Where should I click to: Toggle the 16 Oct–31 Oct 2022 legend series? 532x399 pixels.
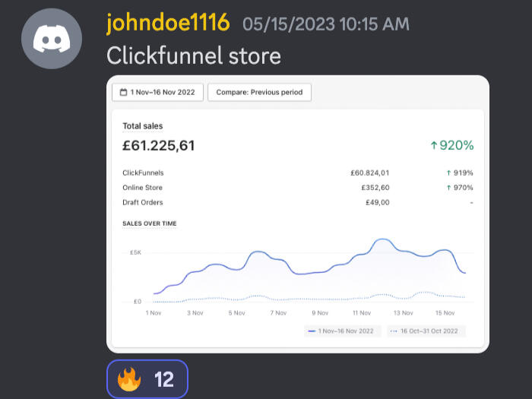[426, 331]
